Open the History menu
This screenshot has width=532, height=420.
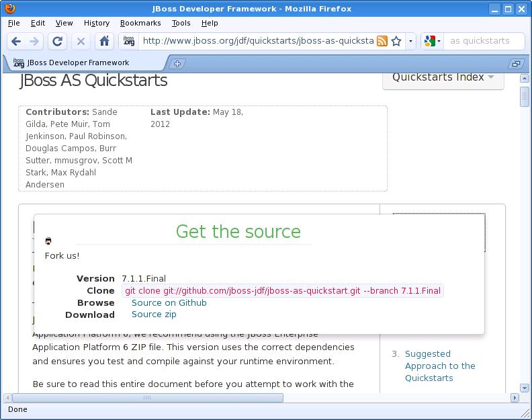96,23
